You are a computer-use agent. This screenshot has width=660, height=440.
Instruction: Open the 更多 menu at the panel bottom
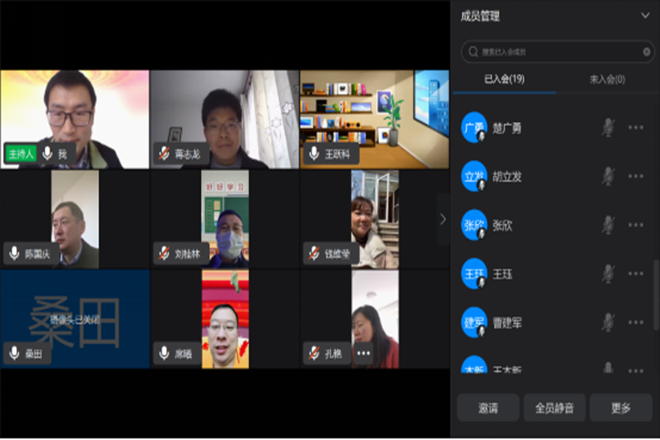[x=620, y=407]
